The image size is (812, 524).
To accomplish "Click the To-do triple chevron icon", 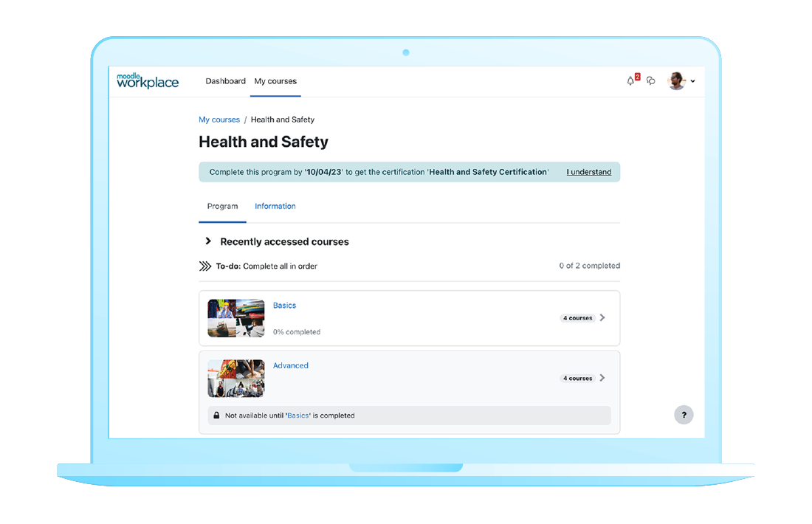I will pyautogui.click(x=205, y=266).
